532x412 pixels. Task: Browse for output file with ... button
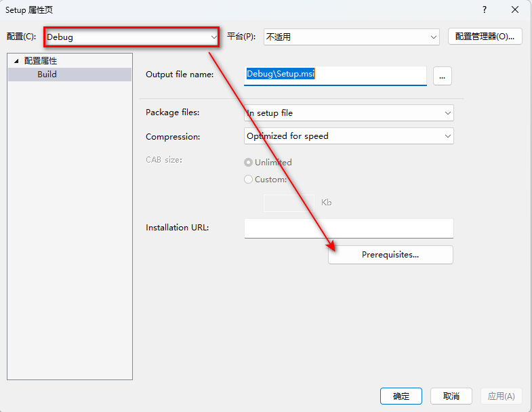[442, 76]
